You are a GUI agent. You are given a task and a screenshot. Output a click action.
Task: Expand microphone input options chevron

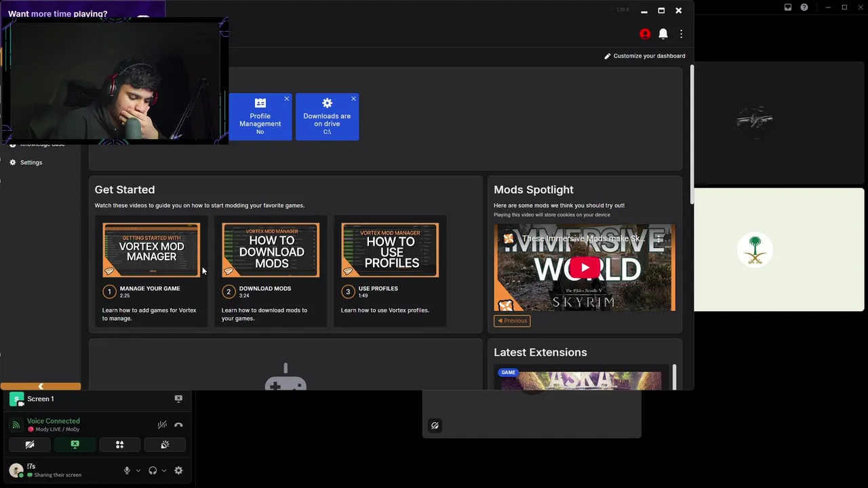[x=138, y=470]
